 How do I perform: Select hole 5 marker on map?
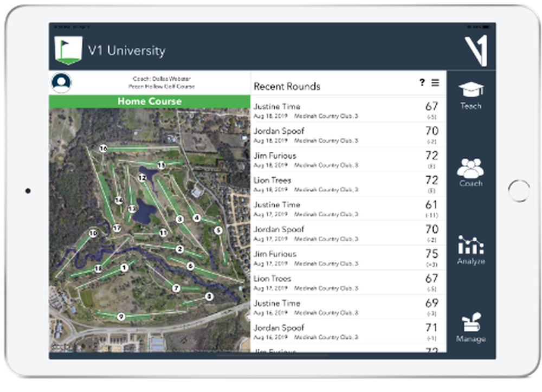pyautogui.click(x=218, y=230)
